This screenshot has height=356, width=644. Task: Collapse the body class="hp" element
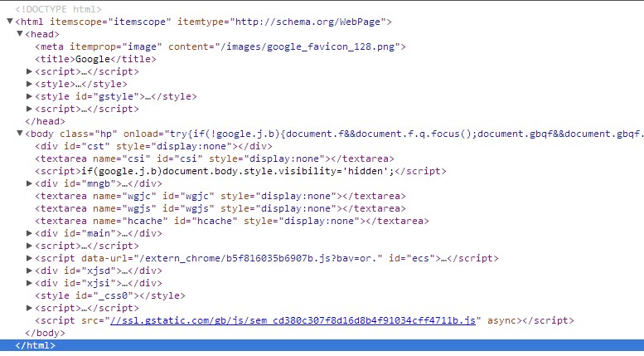pos(19,133)
